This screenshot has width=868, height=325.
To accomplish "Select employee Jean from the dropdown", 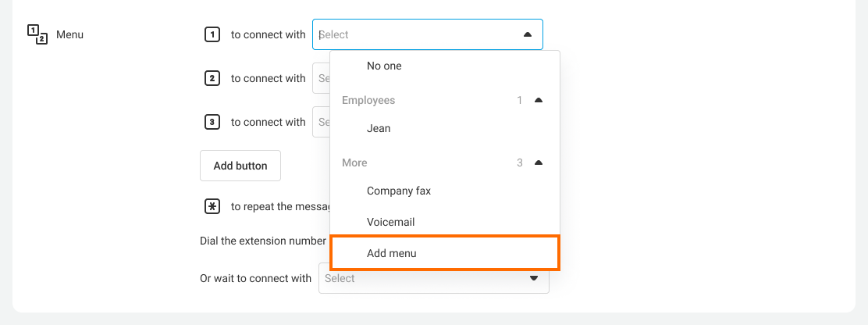I will click(379, 128).
